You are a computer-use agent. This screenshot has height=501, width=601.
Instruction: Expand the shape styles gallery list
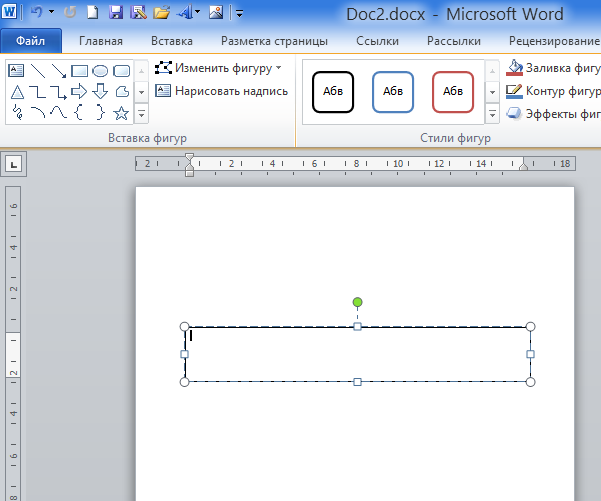pos(492,112)
